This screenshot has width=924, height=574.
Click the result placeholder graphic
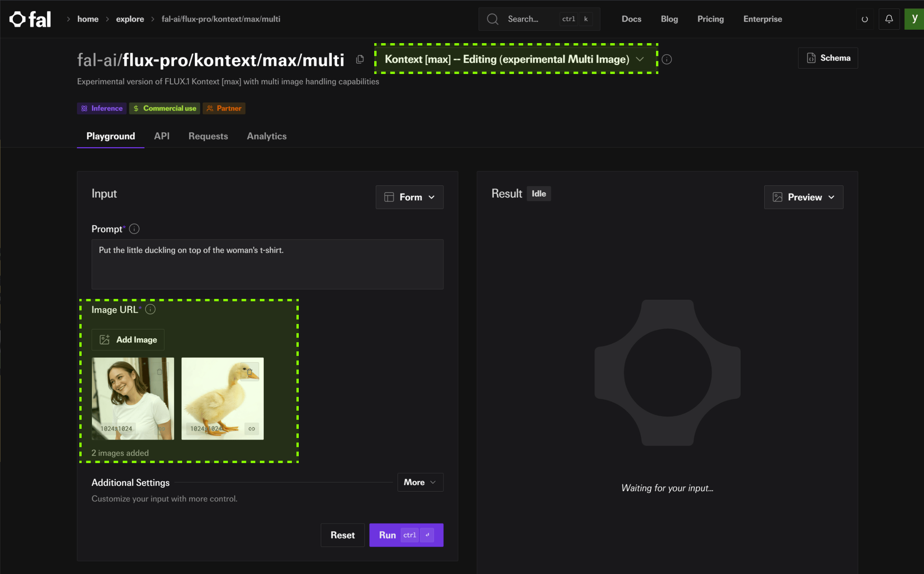(667, 373)
